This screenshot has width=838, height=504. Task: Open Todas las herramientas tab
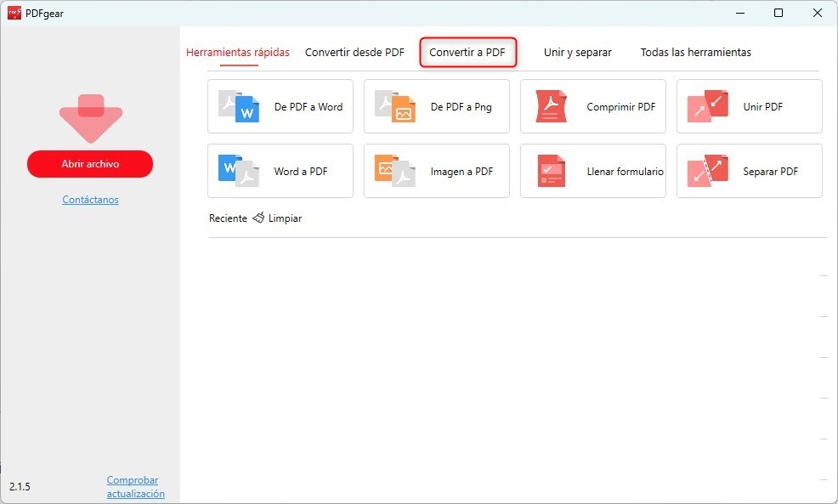point(696,53)
